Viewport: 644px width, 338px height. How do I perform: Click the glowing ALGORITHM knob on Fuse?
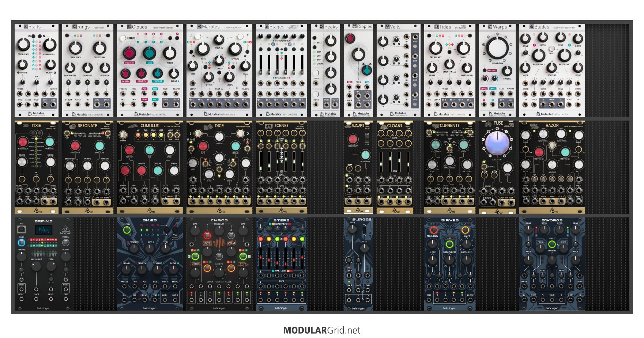point(497,143)
